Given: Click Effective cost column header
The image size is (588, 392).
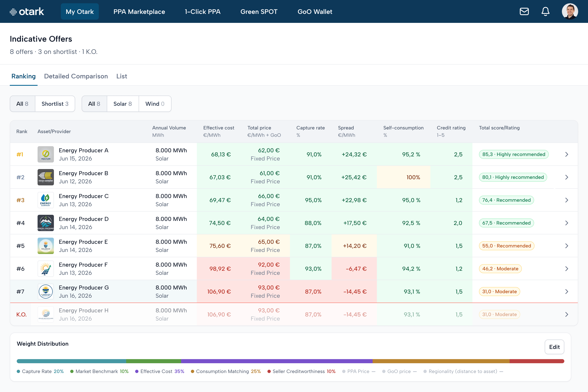Looking at the screenshot, I should [219, 131].
